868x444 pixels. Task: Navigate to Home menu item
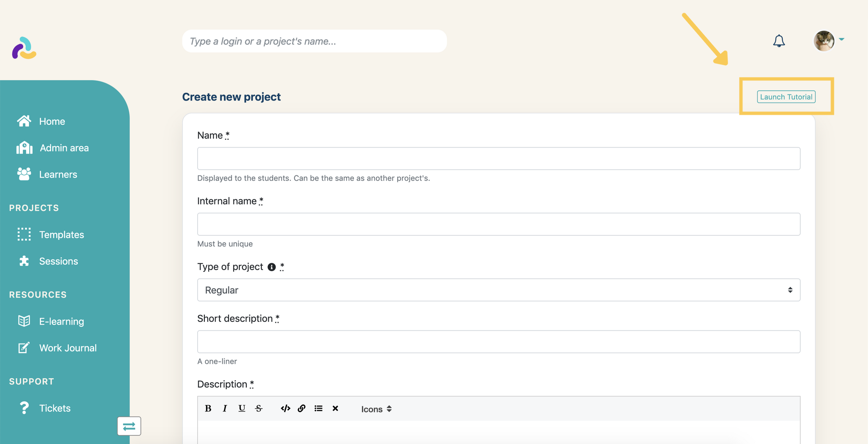[x=52, y=121]
